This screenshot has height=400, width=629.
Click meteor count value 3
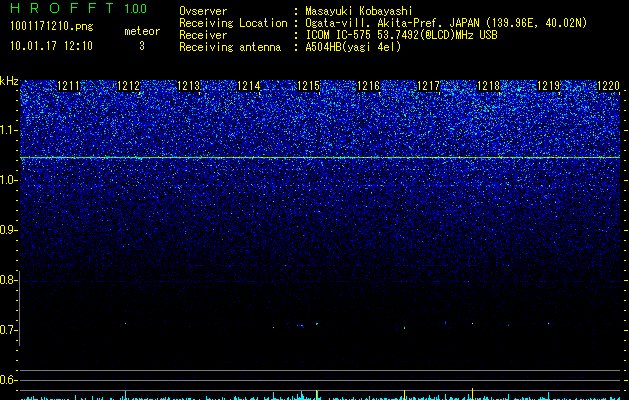coord(142,46)
